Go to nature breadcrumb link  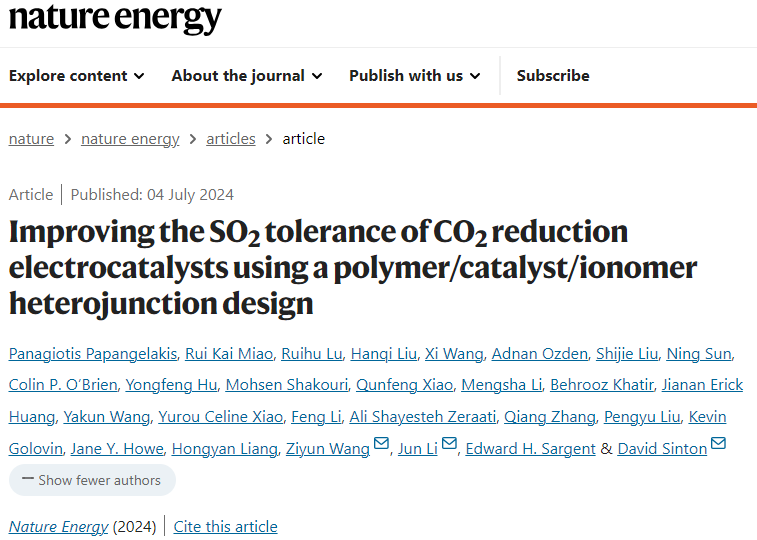[31, 139]
